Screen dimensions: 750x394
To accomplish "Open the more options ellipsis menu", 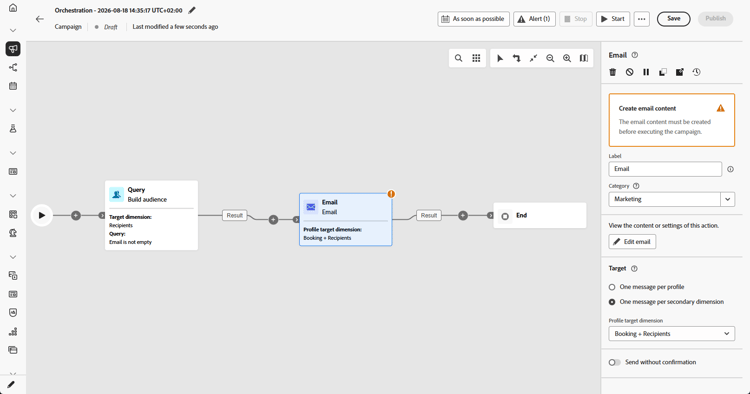I will (641, 19).
